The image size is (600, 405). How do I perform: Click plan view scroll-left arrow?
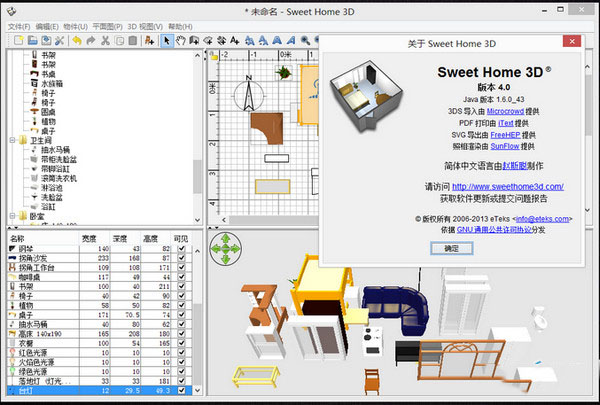coord(224,220)
